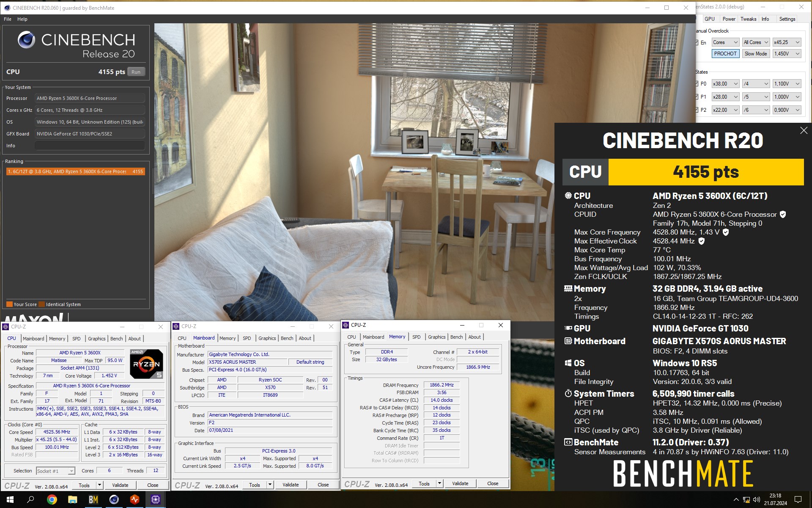Switch to ZenStates Power tab
The height and width of the screenshot is (508, 812).
point(729,19)
